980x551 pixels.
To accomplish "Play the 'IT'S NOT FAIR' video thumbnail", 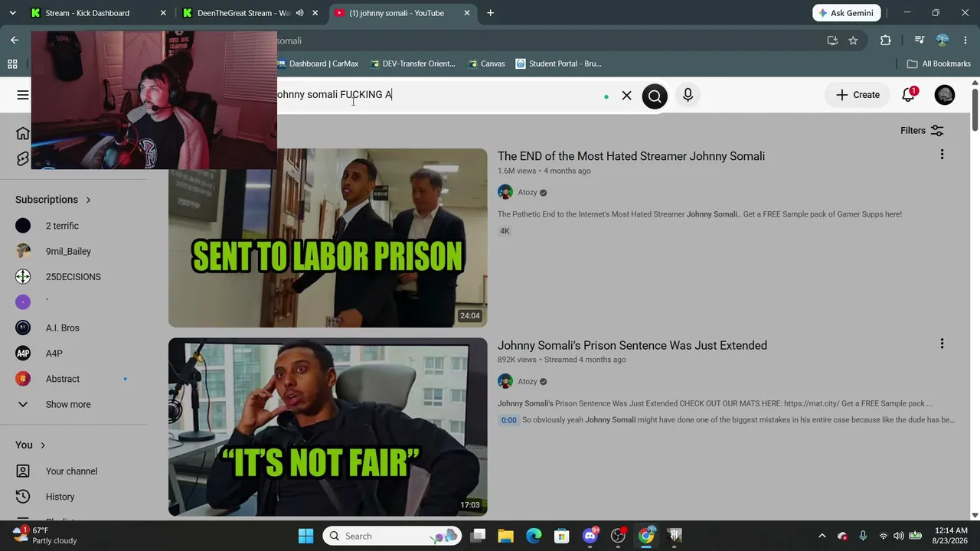I will click(x=328, y=427).
